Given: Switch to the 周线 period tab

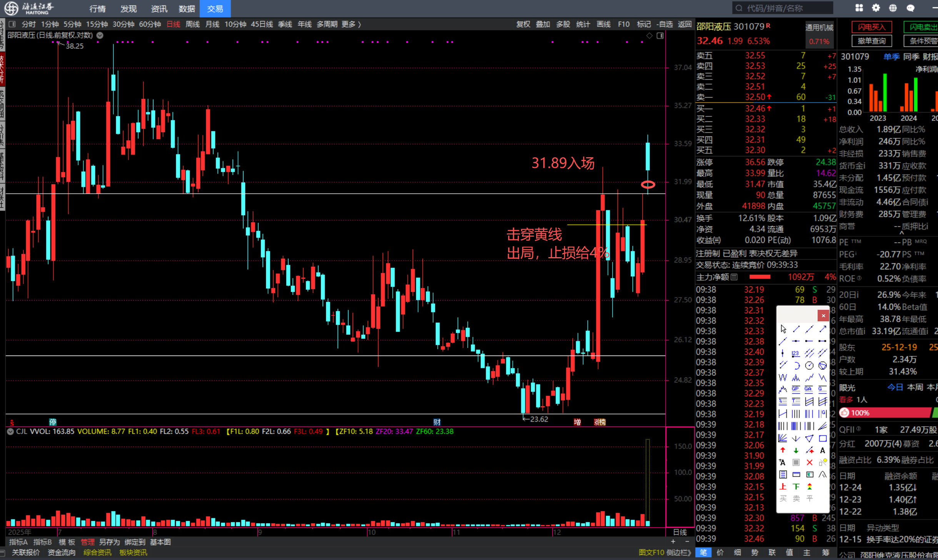Looking at the screenshot, I should (193, 24).
